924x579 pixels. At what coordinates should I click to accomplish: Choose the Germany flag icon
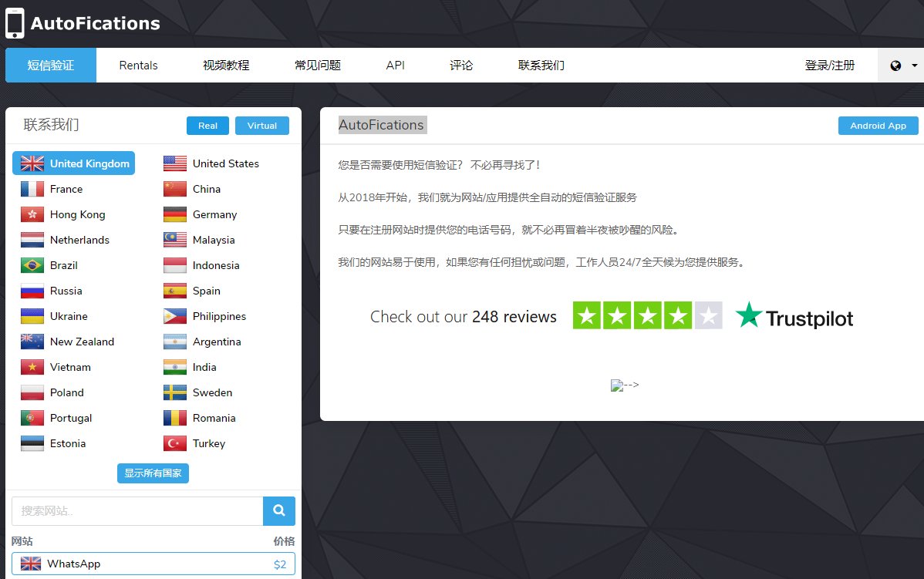[175, 214]
